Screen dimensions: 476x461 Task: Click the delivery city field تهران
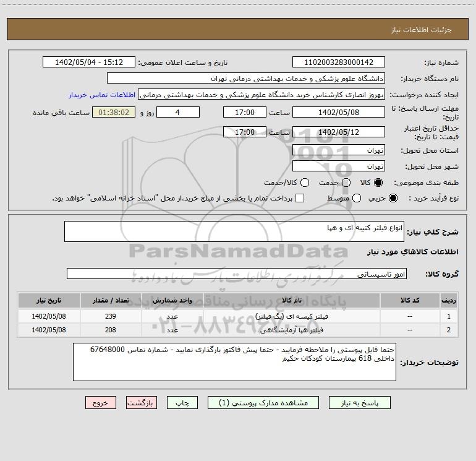pos(339,166)
